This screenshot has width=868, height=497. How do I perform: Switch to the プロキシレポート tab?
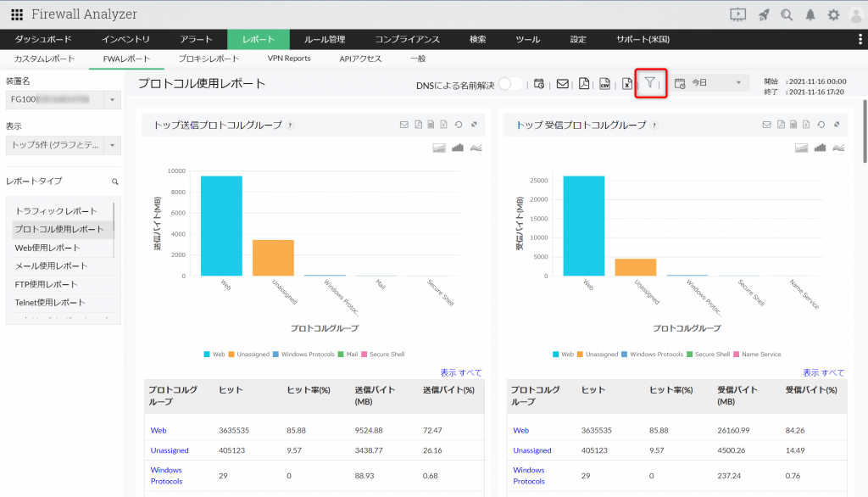coord(207,59)
